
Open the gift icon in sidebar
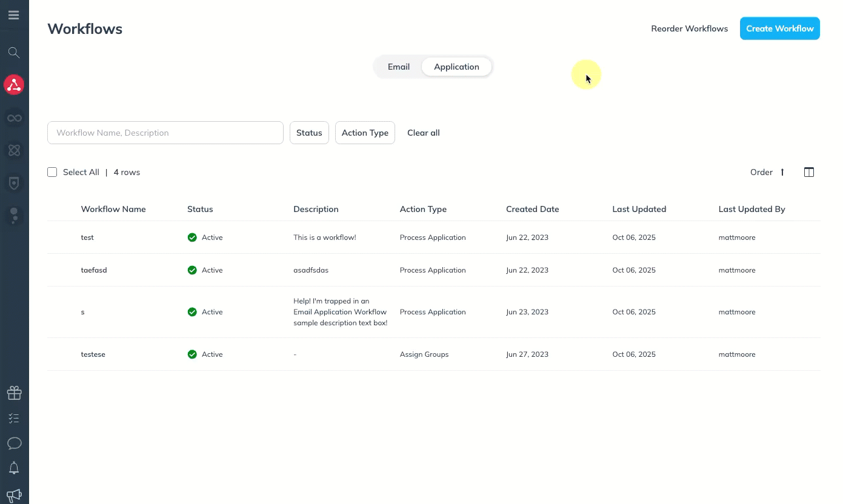click(x=14, y=394)
